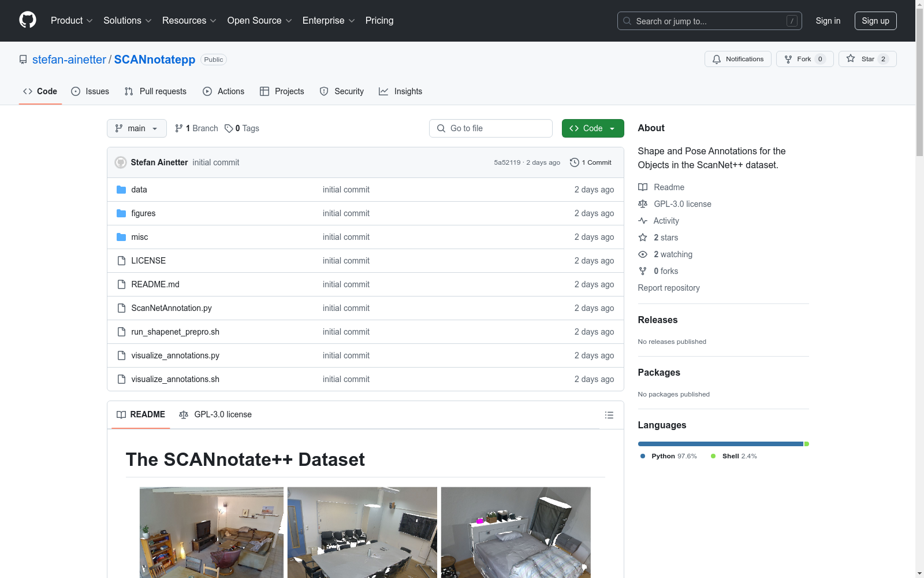Click the license scale icon in About
Screen dimensions: 924x578
click(x=643, y=204)
